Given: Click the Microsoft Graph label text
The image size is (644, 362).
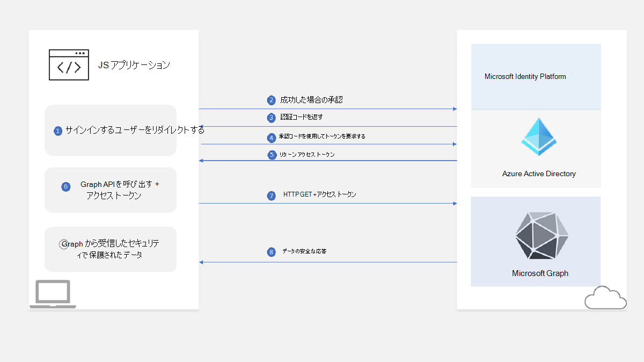Looking at the screenshot, I should [540, 273].
